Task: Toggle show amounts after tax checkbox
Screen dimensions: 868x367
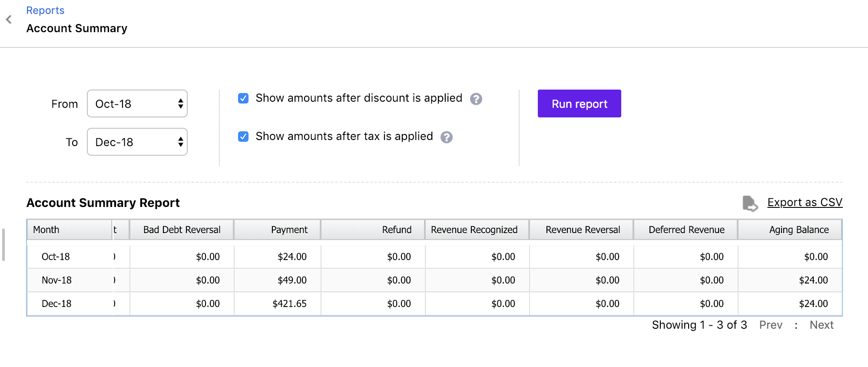Action: coord(243,137)
